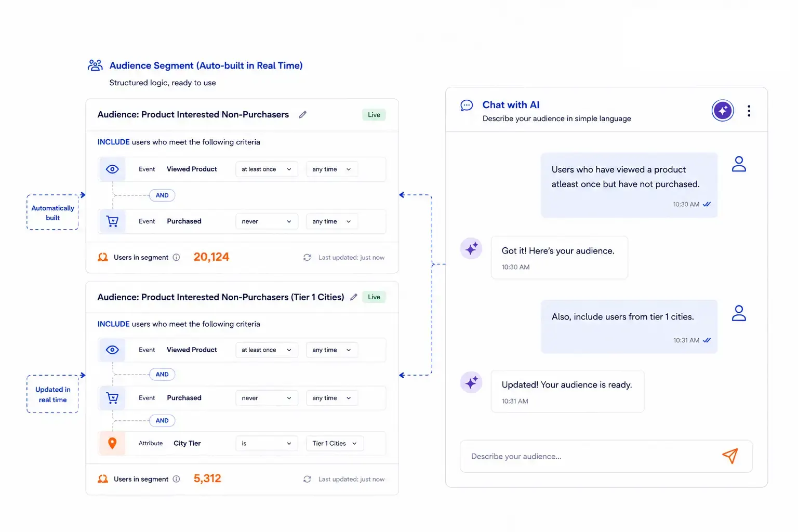The height and width of the screenshot is (532, 798).
Task: Click the '20,124' user count
Action: 211,257
